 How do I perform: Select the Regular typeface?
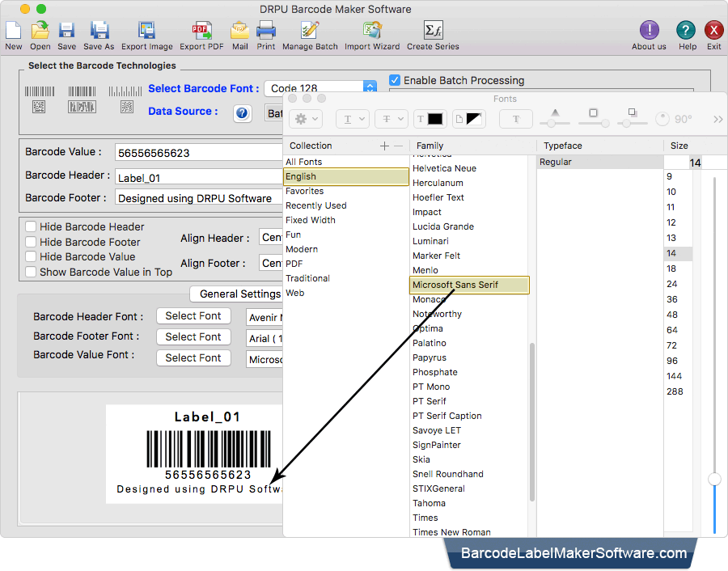click(600, 162)
